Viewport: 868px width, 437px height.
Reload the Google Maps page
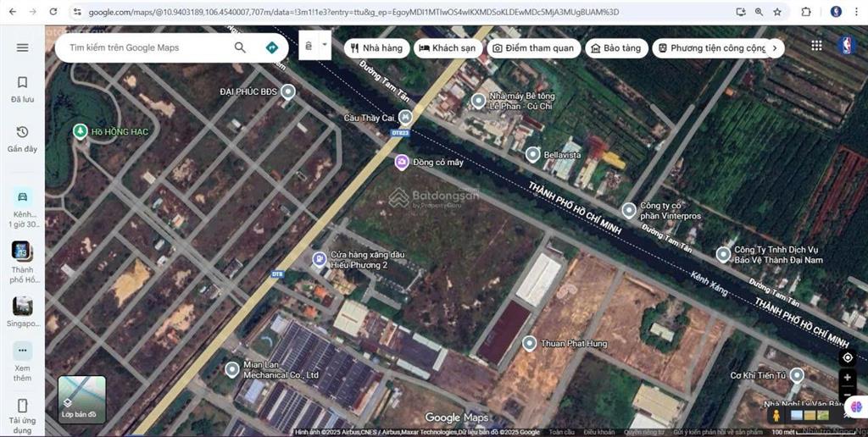[53, 12]
